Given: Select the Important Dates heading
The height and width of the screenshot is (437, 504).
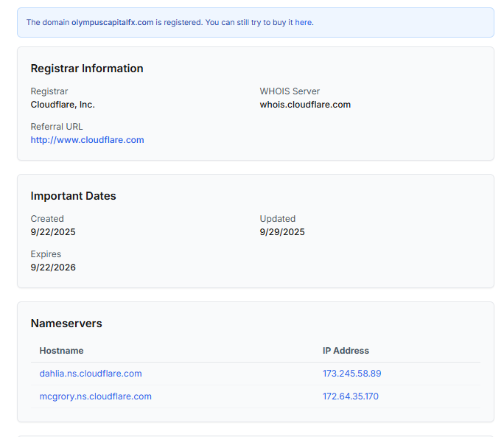Looking at the screenshot, I should pos(73,196).
